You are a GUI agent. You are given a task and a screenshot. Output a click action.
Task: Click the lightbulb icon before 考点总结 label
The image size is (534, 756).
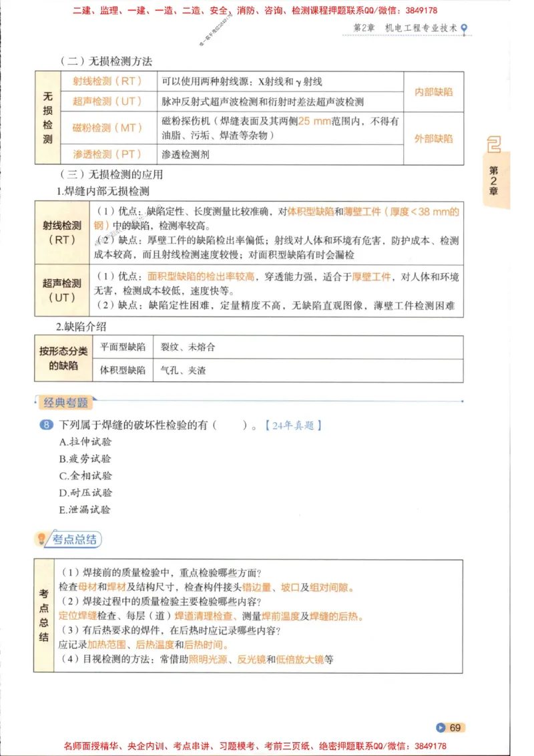(x=41, y=540)
